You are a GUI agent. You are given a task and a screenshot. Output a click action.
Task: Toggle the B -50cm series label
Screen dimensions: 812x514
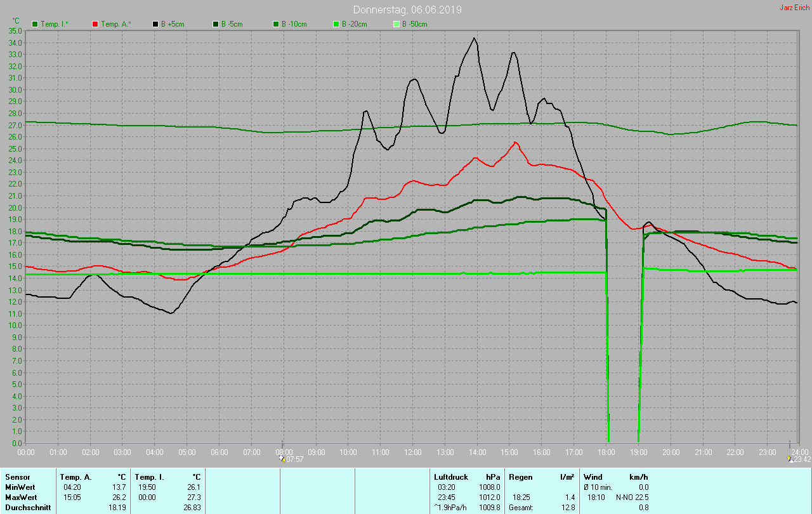(414, 24)
